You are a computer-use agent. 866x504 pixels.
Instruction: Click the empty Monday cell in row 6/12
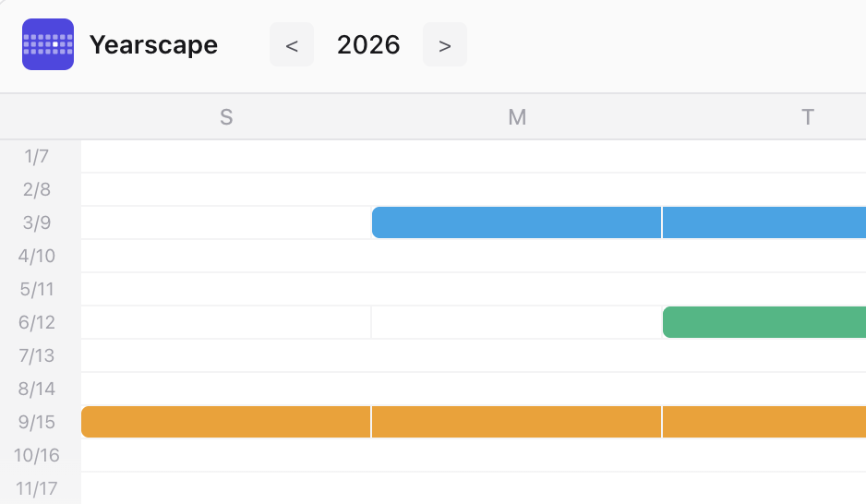(516, 322)
